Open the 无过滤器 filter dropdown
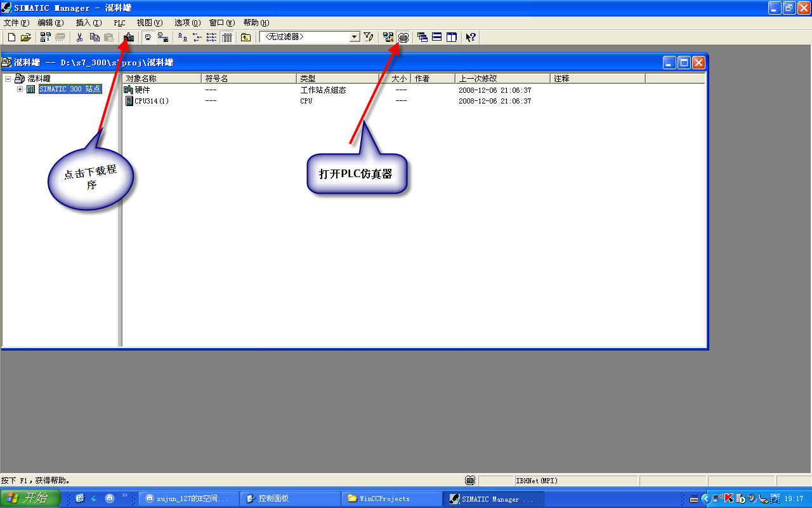This screenshot has height=508, width=812. tap(355, 37)
